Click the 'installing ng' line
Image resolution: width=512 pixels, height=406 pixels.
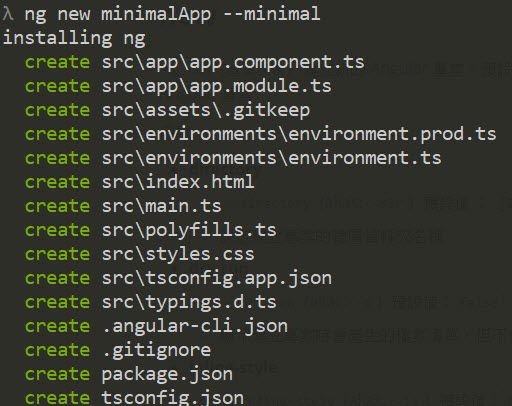74,38
